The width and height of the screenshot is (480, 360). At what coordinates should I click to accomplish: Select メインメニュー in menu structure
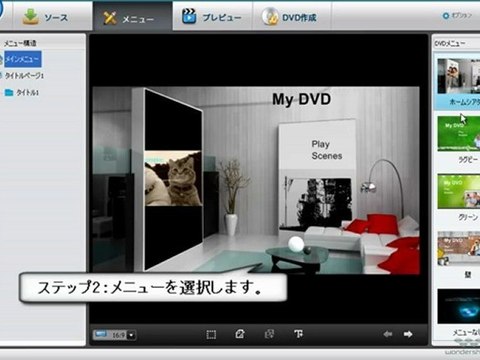coord(23,59)
